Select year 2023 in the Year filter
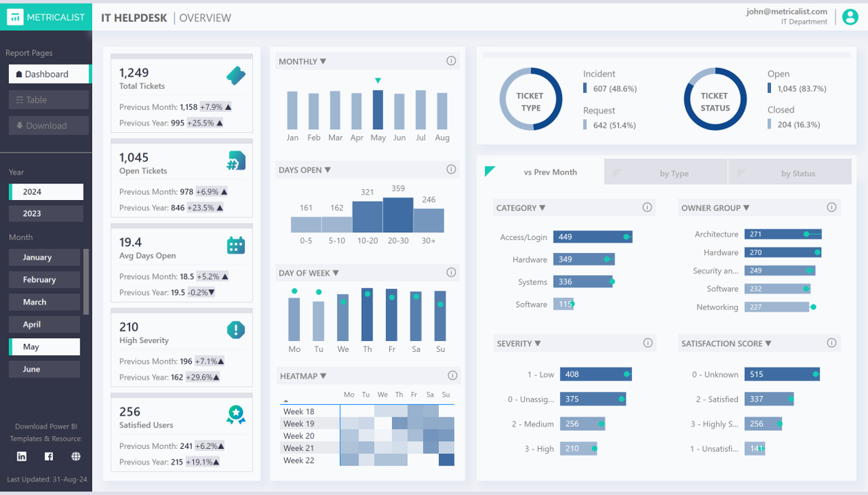Screen dimensions: 868x495 45,214
